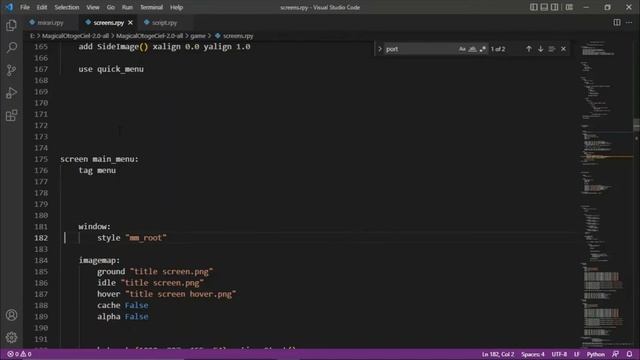Click first MagicalOtogeCiel-2.0-all breadcrumb

click(x=76, y=36)
